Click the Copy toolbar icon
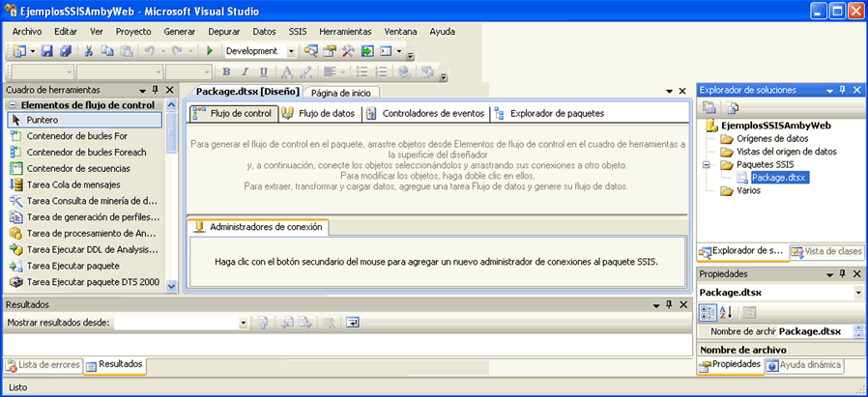Viewport: 868px width, 397px height. click(x=107, y=51)
